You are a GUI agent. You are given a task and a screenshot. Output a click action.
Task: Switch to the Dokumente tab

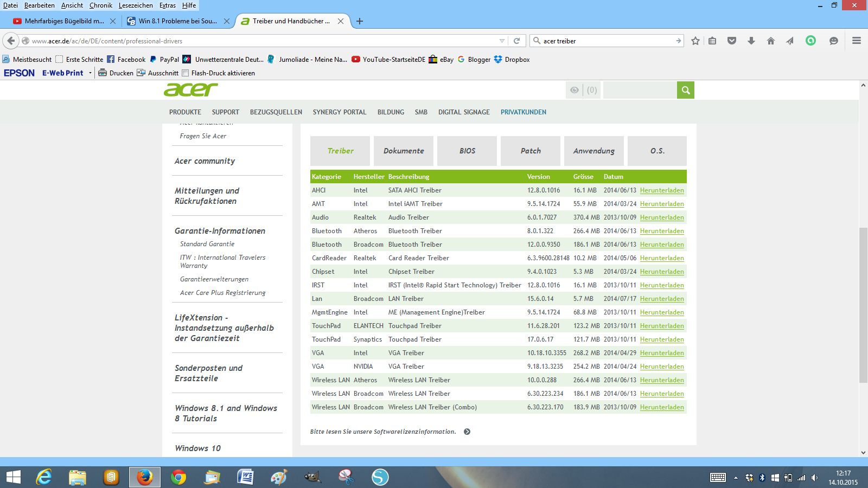pos(404,151)
